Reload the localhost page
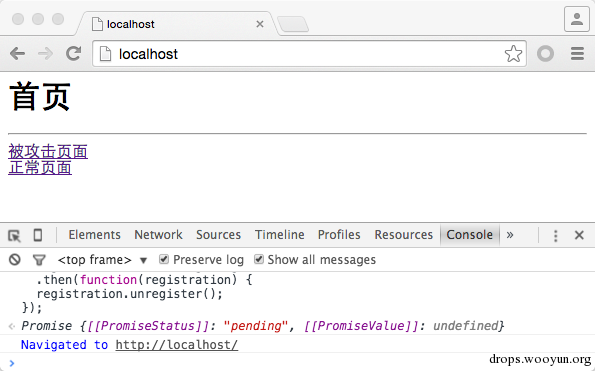595x371 pixels. pos(74,53)
